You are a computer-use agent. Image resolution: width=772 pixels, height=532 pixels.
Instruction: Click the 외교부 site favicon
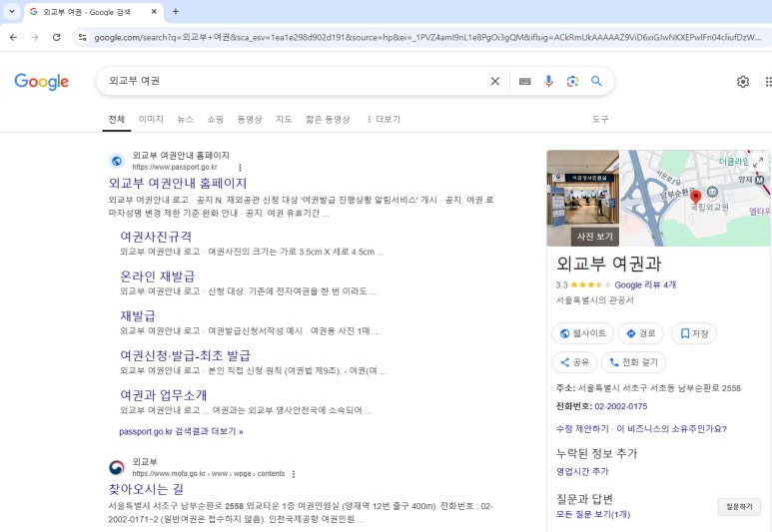tap(117, 467)
